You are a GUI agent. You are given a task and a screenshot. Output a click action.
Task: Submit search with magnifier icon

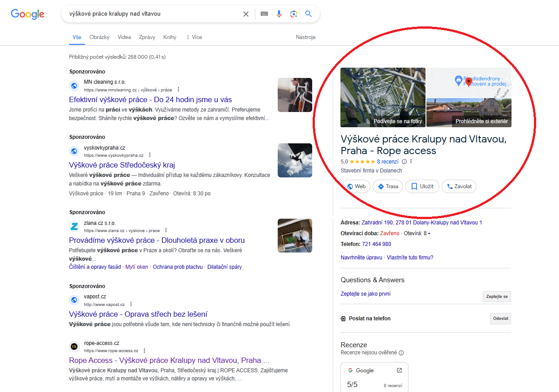point(309,14)
